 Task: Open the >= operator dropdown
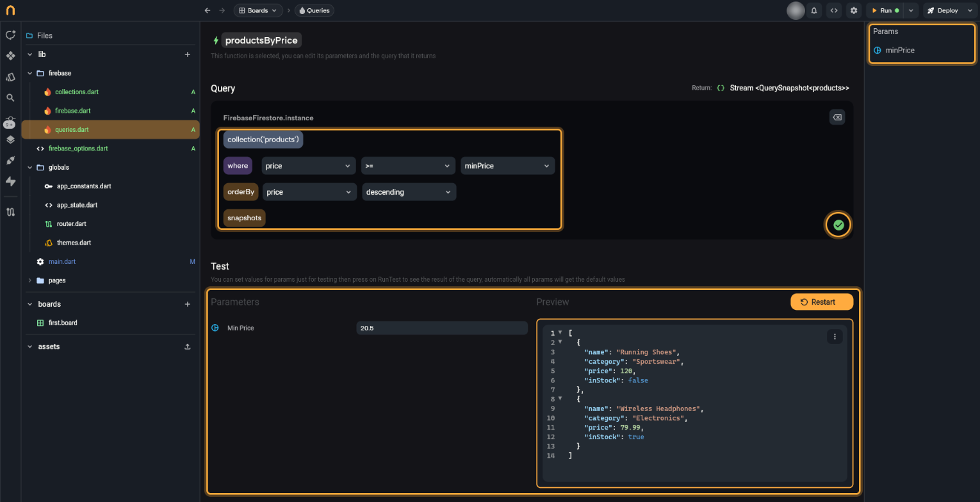click(408, 166)
